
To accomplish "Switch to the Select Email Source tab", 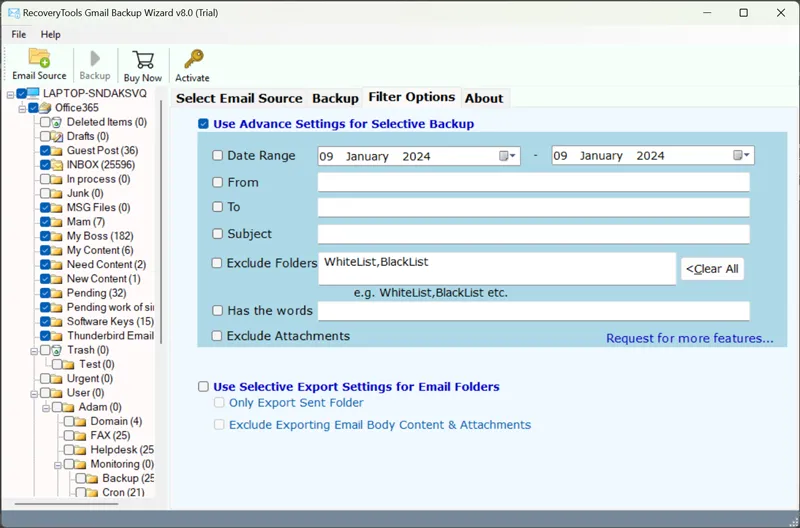I will click(239, 98).
